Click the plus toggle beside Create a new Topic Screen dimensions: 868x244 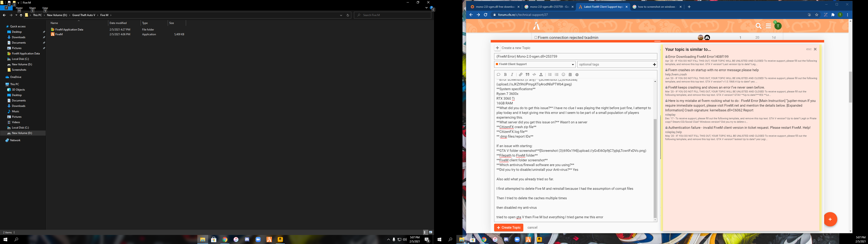[x=497, y=48]
